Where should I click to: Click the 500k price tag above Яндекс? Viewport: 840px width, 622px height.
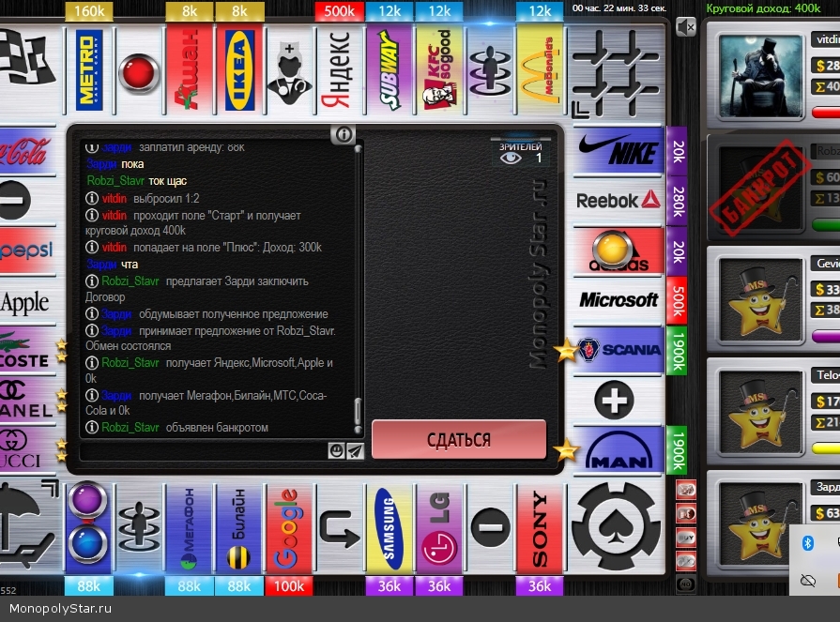(x=339, y=11)
